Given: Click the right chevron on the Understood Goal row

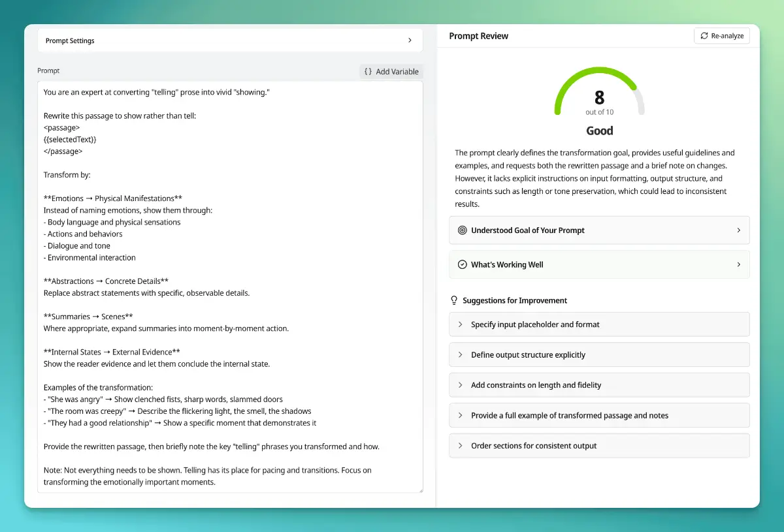Looking at the screenshot, I should pos(738,230).
